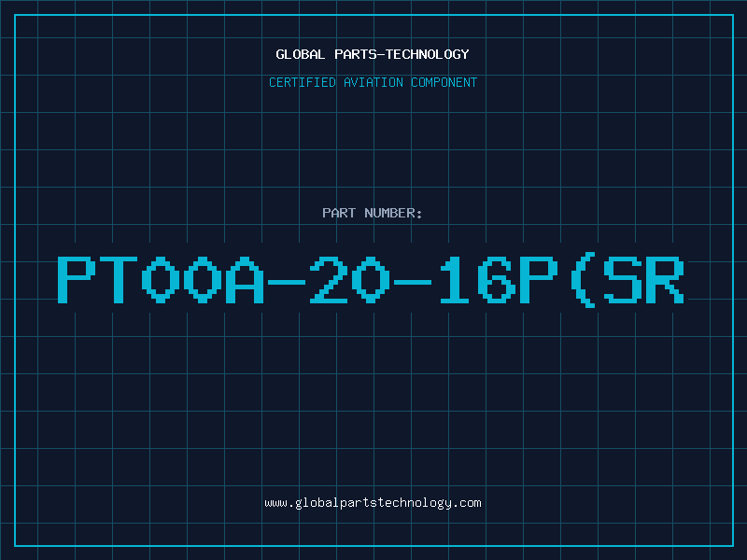Click the PART NUMBER: label

[x=372, y=213]
